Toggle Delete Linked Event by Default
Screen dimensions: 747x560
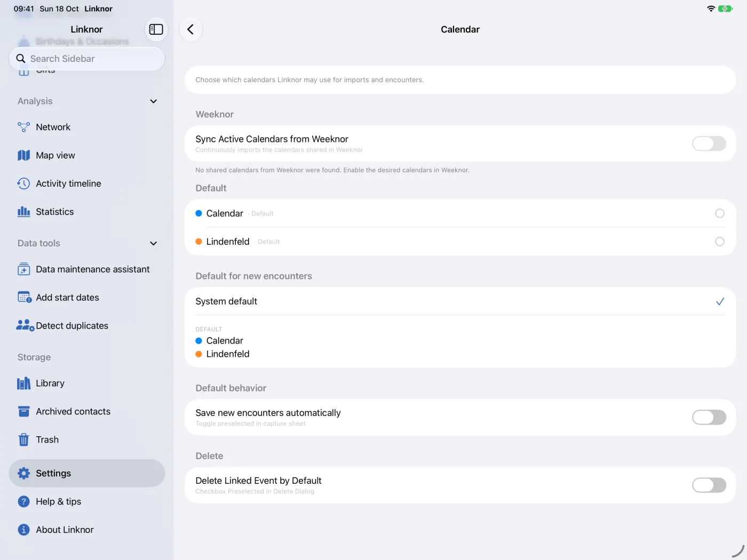pyautogui.click(x=709, y=485)
